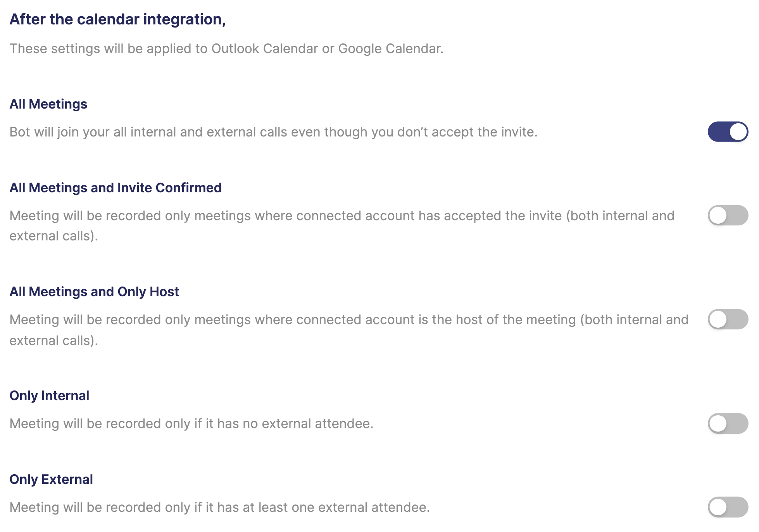
Task: Switch on the Only Internal toggle
Action: click(x=728, y=423)
